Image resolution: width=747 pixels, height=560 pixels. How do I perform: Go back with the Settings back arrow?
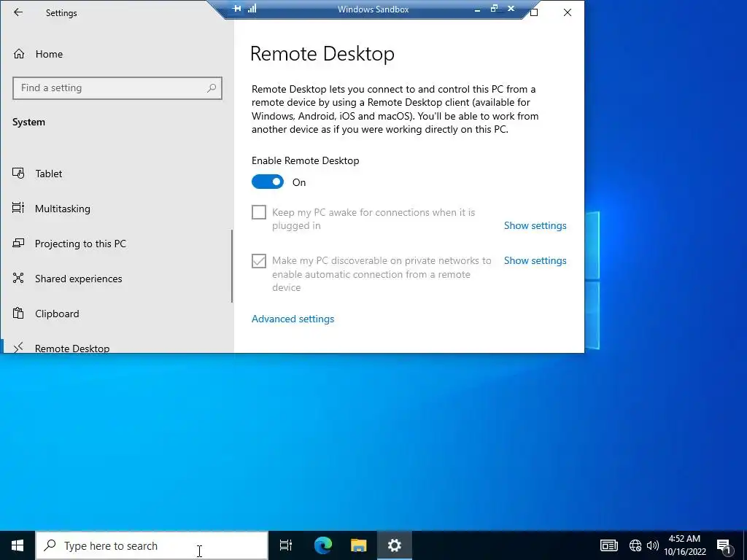tap(18, 12)
